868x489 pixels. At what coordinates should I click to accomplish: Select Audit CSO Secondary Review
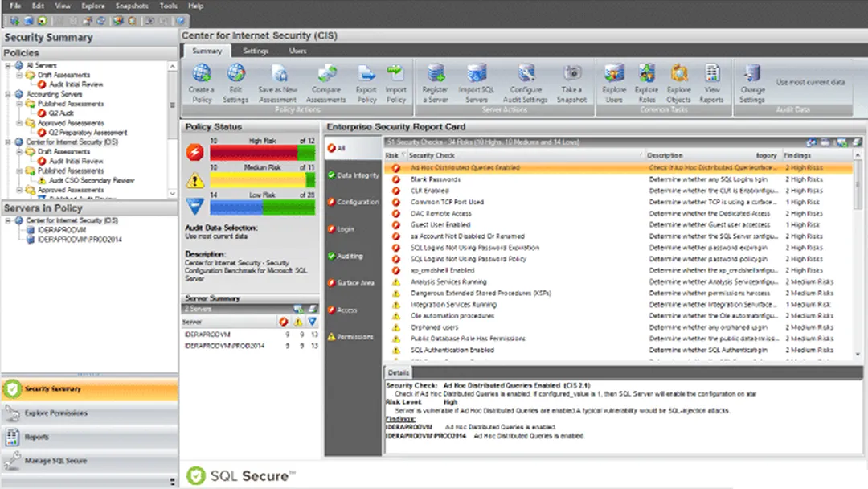(x=92, y=180)
